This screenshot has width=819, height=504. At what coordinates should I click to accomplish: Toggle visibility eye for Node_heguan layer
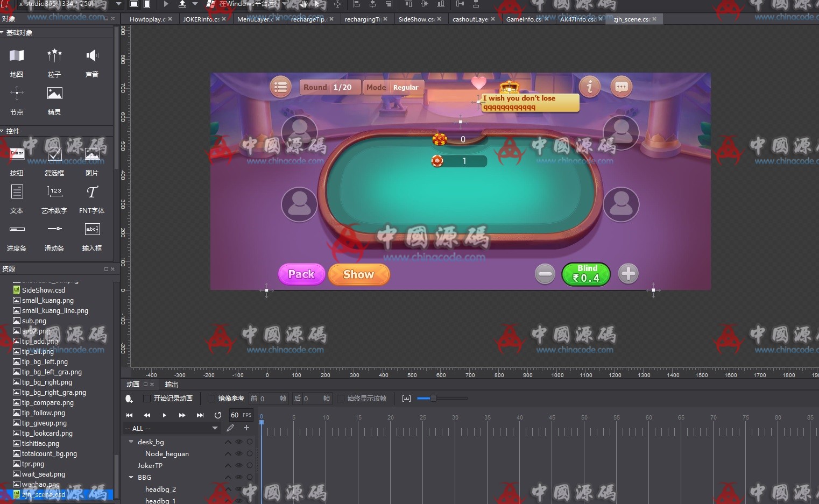238,453
